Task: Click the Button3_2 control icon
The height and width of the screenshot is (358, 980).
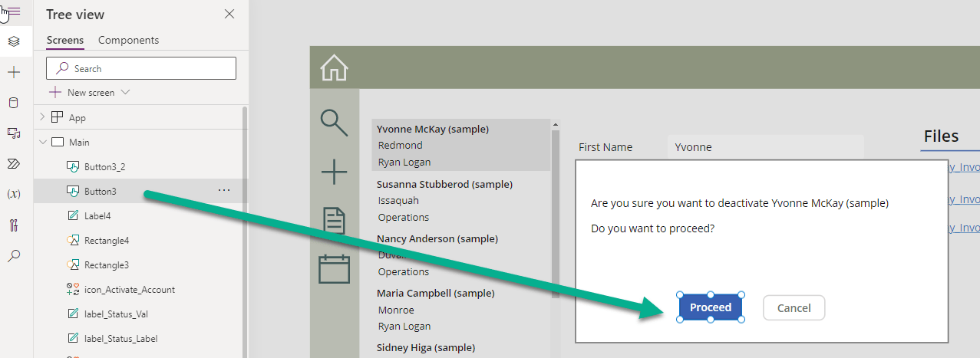Action: click(x=74, y=167)
